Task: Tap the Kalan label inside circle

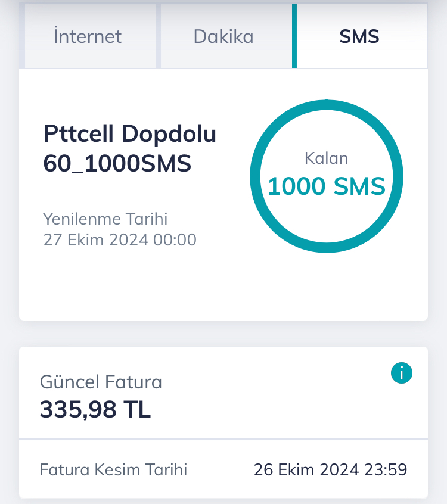Action: 327,158
